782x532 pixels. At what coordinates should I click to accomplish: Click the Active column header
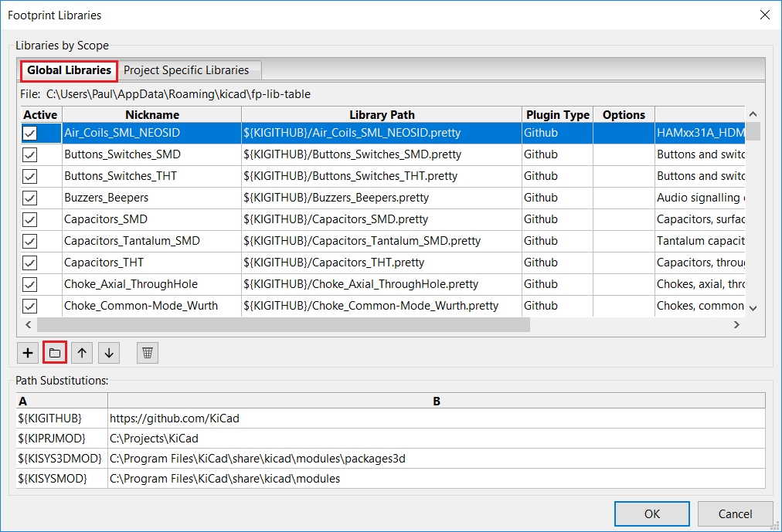click(41, 114)
